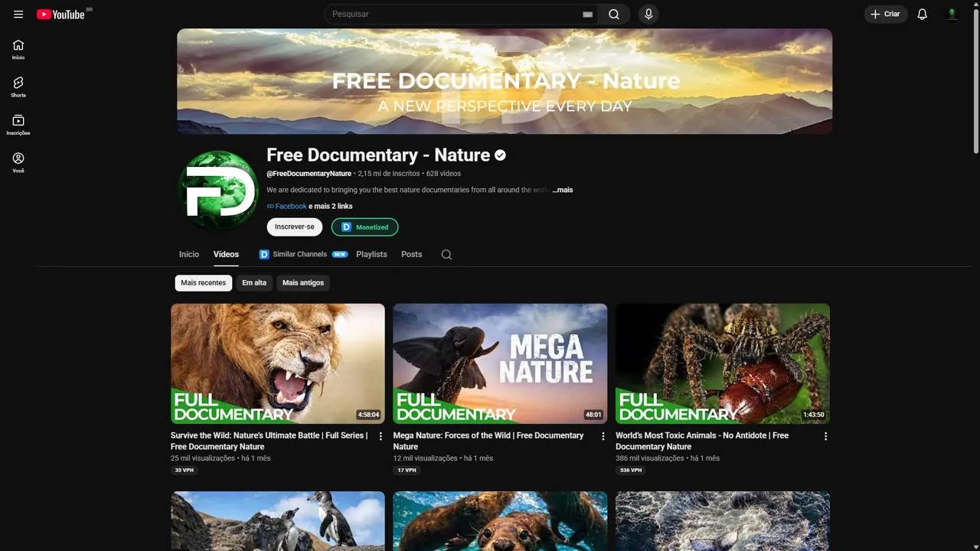Viewport: 980px width, 551px height.
Task: Open the notifications bell
Action: 923,14
